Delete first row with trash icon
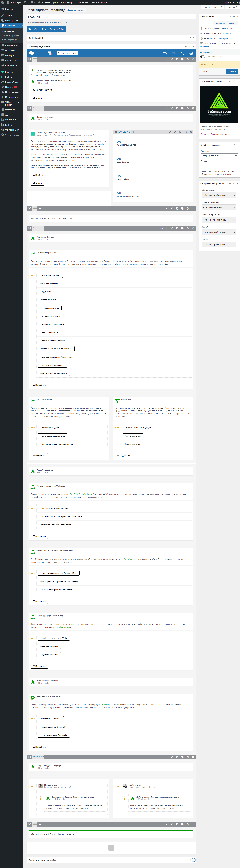 pyautogui.click(x=187, y=59)
